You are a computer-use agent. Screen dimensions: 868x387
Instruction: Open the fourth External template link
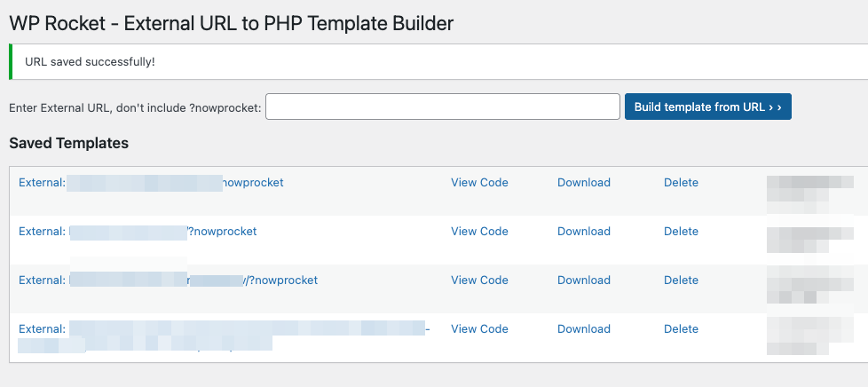coord(225,336)
